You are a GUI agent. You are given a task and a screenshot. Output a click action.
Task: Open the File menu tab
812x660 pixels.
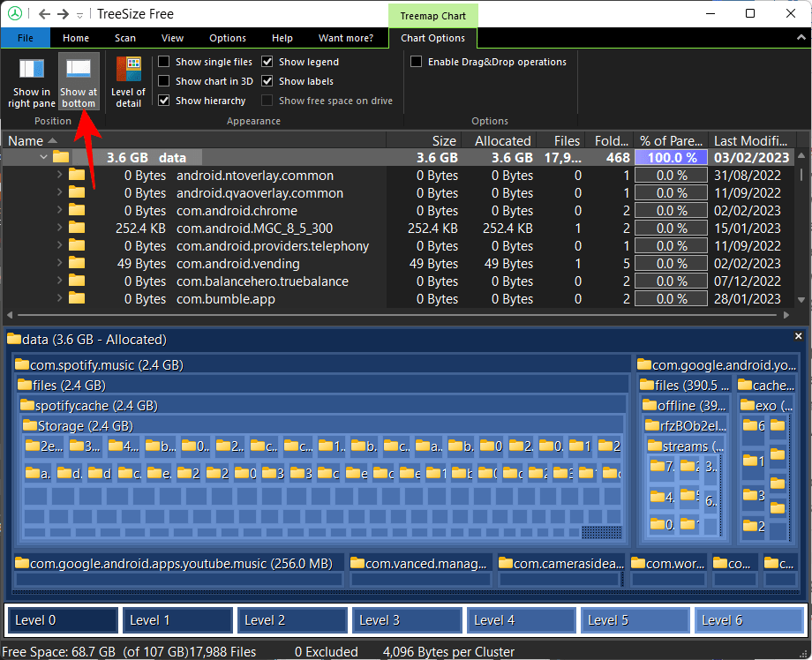[26, 38]
